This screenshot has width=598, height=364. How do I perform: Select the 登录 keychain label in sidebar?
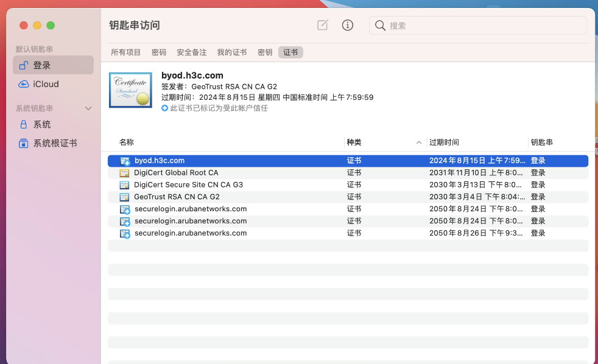[x=42, y=65]
